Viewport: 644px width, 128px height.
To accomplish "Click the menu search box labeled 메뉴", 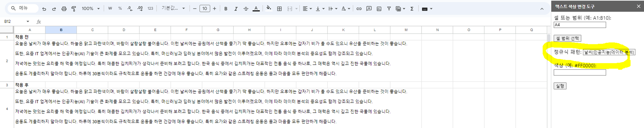I will coord(23,8).
